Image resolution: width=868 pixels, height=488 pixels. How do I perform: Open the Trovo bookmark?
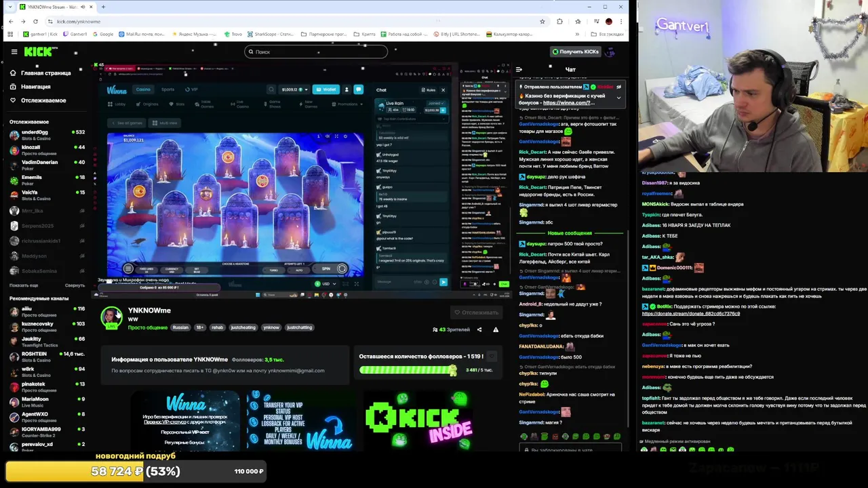coord(233,34)
